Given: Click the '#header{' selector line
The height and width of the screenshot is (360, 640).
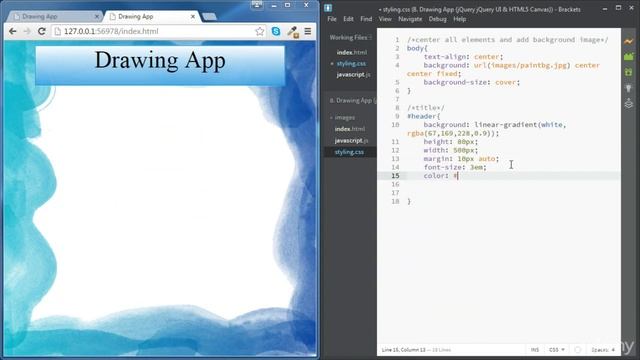Looking at the screenshot, I should (x=423, y=116).
